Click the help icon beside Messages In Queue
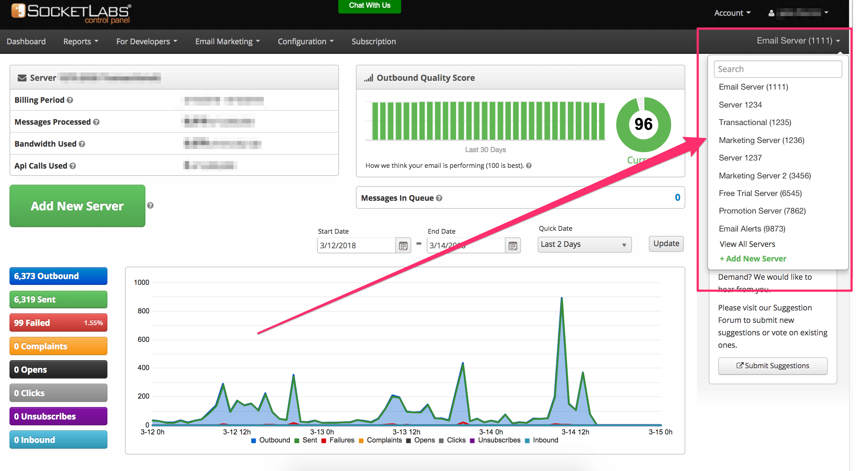 click(x=440, y=198)
